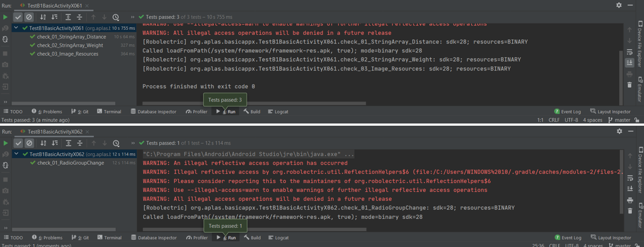644x247 pixels.
Task: Collapse the TestB1BasicActivityX061 tree node
Action: coord(17,28)
